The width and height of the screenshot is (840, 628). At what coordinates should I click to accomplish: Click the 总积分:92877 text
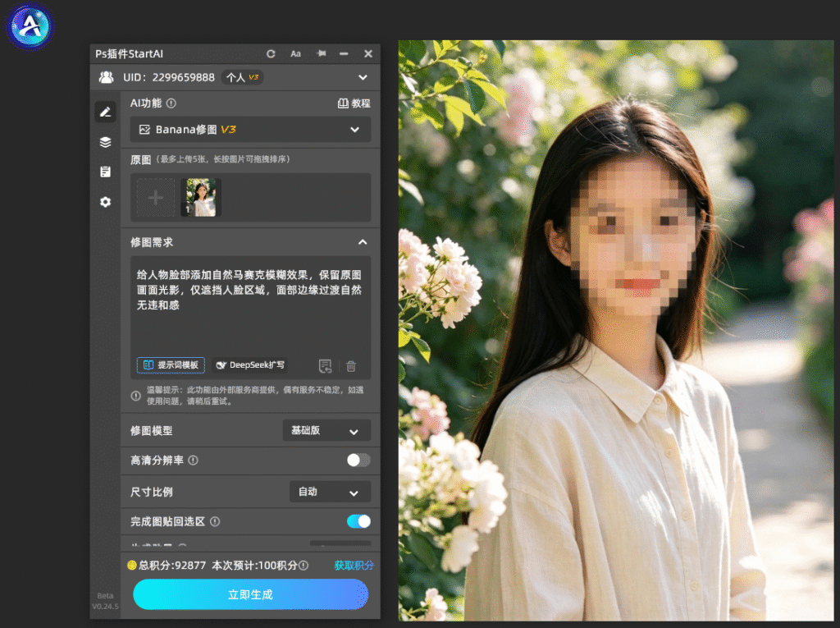pos(172,566)
